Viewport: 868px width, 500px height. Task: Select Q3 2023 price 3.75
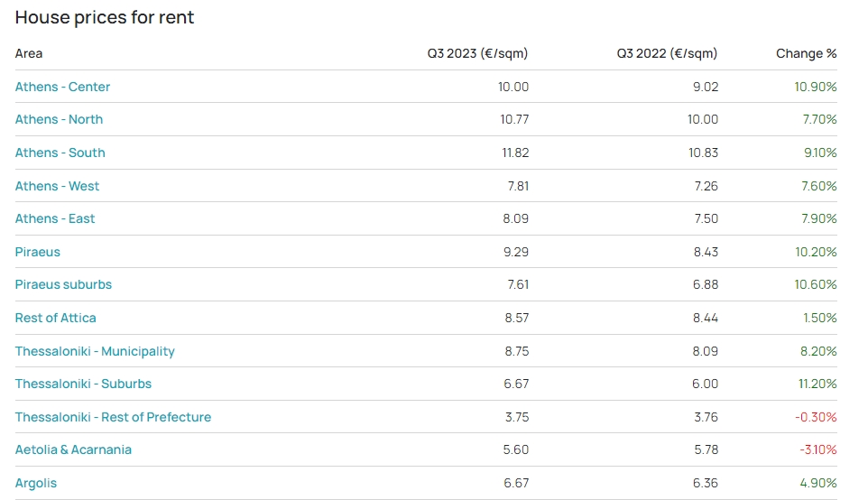coord(517,417)
